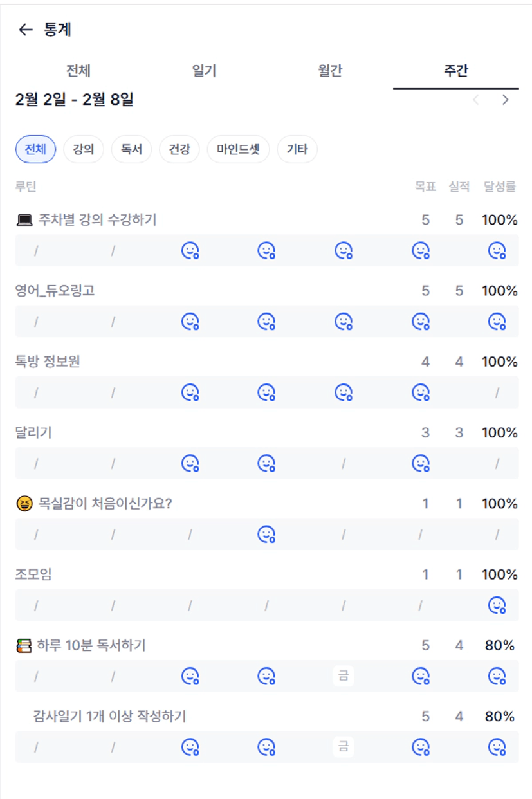Image resolution: width=532 pixels, height=799 pixels.
Task: Select the 전체 category filter chip
Action: [x=35, y=150]
